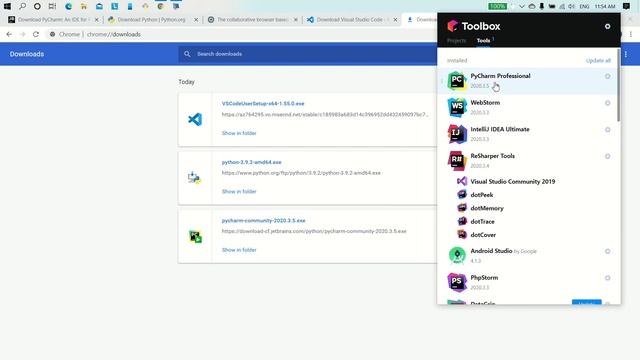
Task: Show VSCodeUserSetup in folder
Action: pos(239,133)
